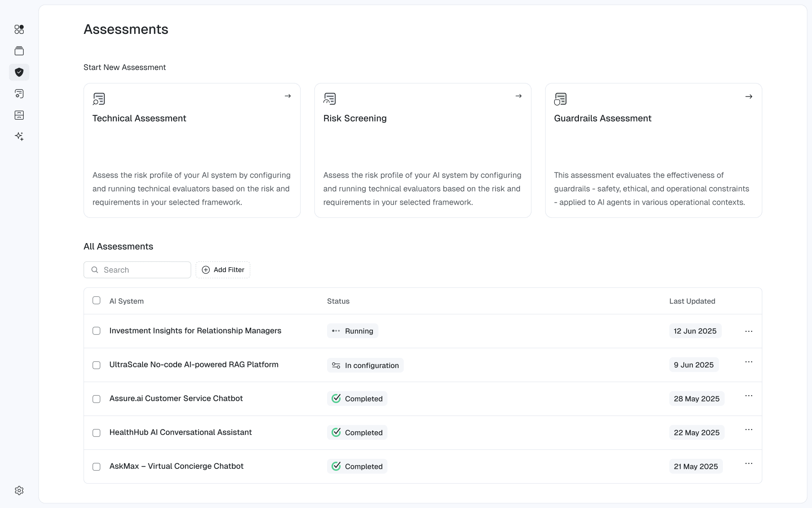Open more options for Investment Insights row
Screen dimensions: 812x508
tap(748, 331)
